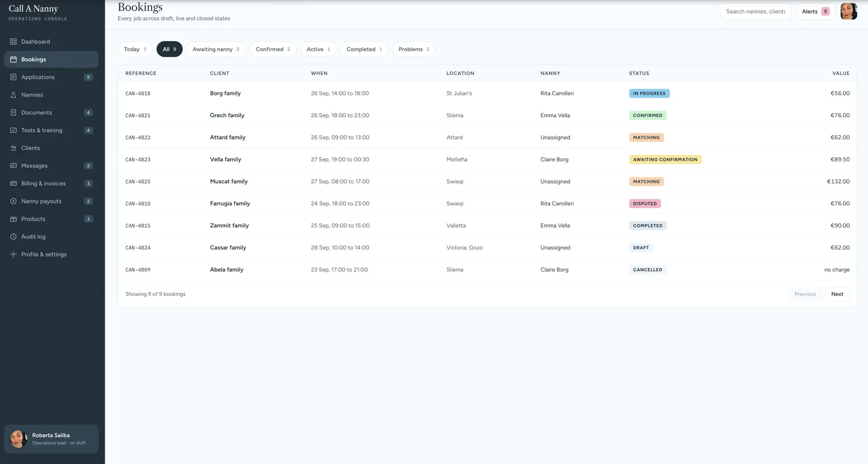Select the Muscat family row value €132.00

(x=838, y=182)
